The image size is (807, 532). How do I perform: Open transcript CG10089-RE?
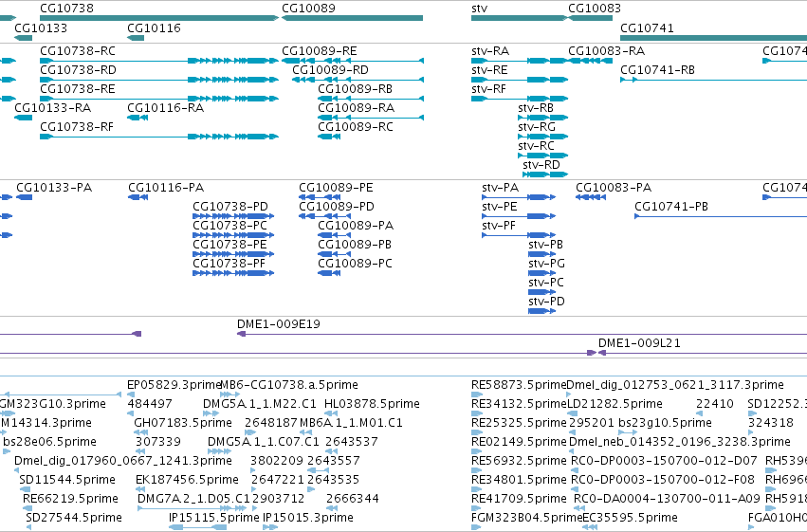point(319,51)
